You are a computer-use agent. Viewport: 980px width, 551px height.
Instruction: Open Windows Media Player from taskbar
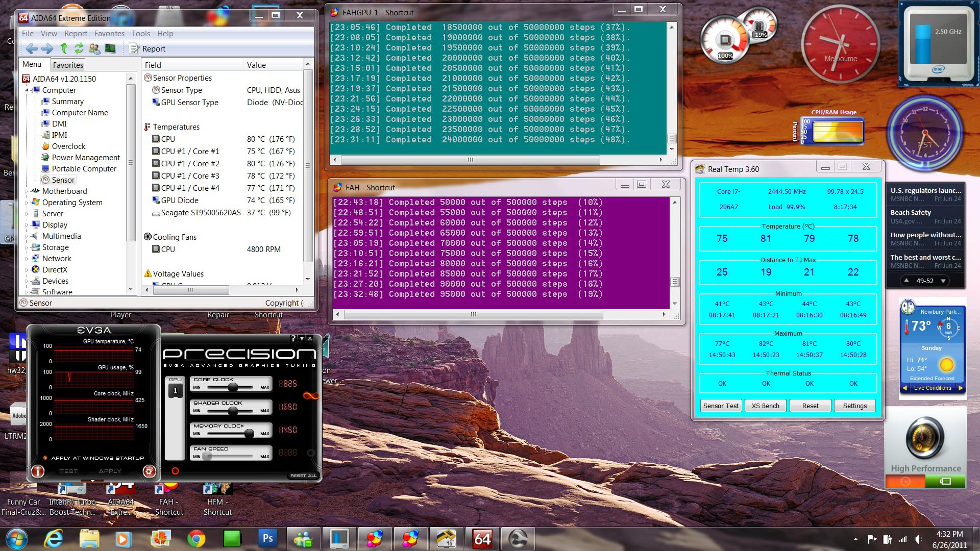(122, 539)
